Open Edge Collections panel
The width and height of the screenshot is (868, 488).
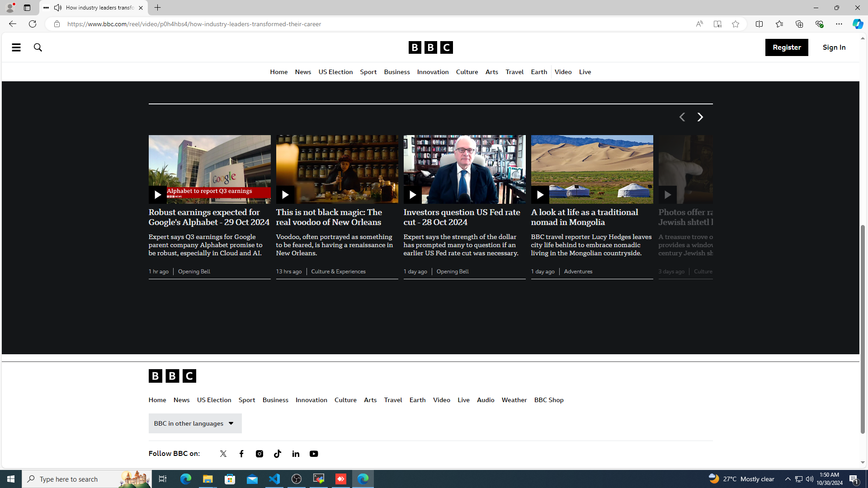coord(799,24)
